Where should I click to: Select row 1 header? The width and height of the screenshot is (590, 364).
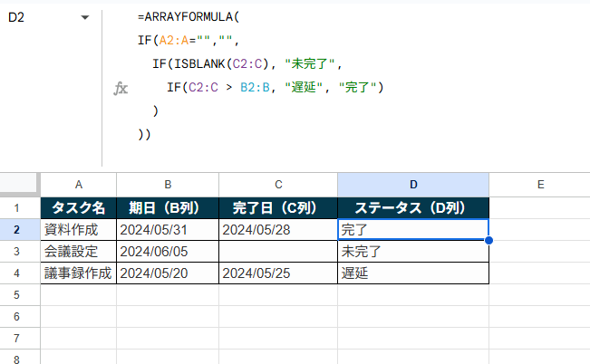click(16, 208)
